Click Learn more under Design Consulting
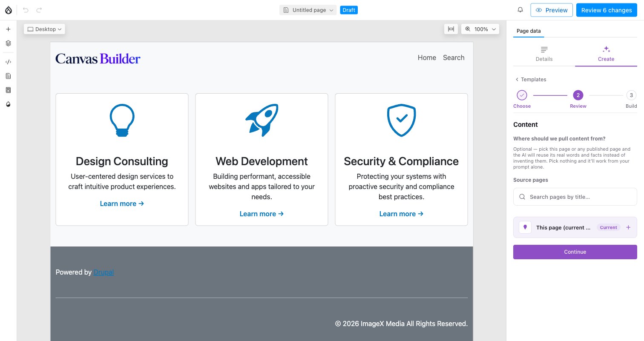Screen dimensions: 644x341 pos(122,204)
